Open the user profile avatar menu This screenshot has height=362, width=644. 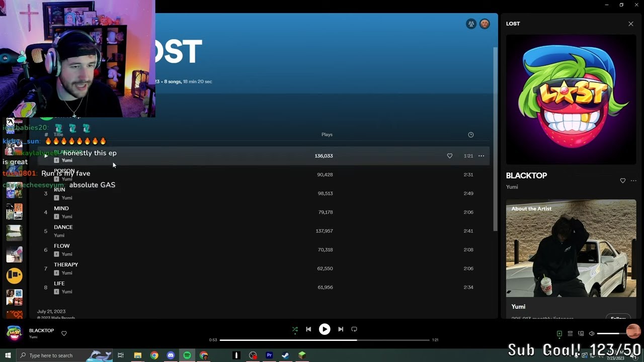(x=485, y=24)
